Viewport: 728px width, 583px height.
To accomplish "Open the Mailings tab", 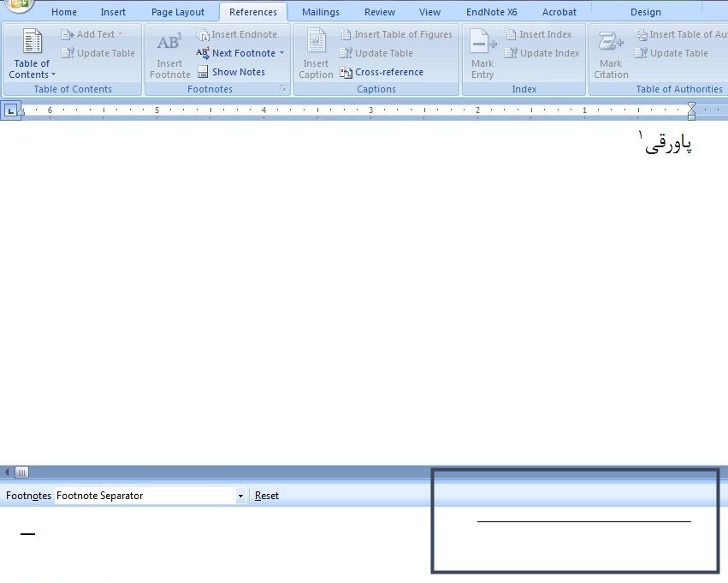I will coord(320,12).
